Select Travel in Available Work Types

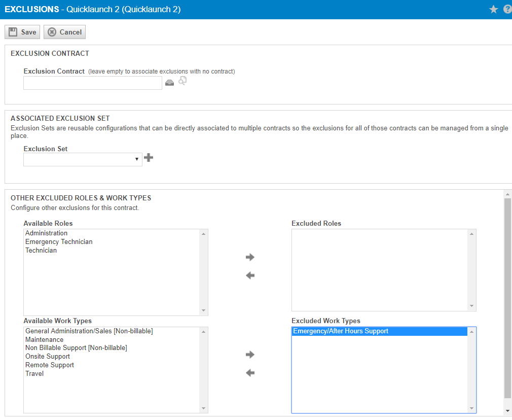tap(34, 374)
